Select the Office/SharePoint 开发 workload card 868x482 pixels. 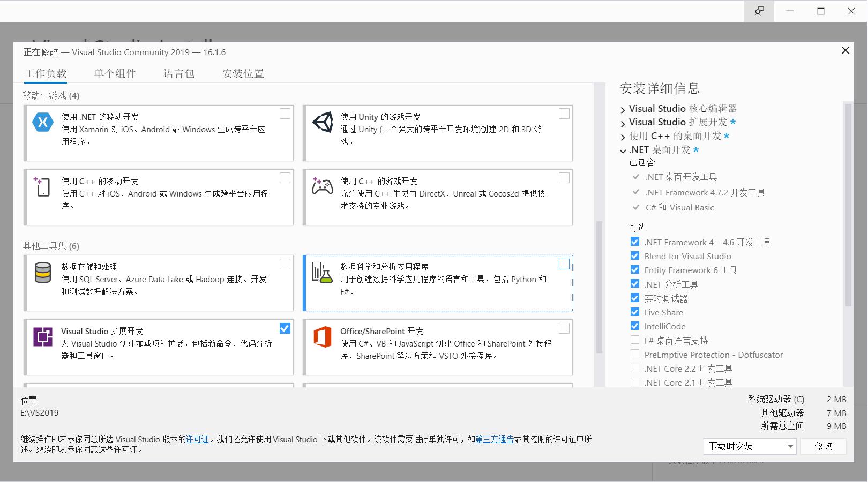(x=438, y=347)
